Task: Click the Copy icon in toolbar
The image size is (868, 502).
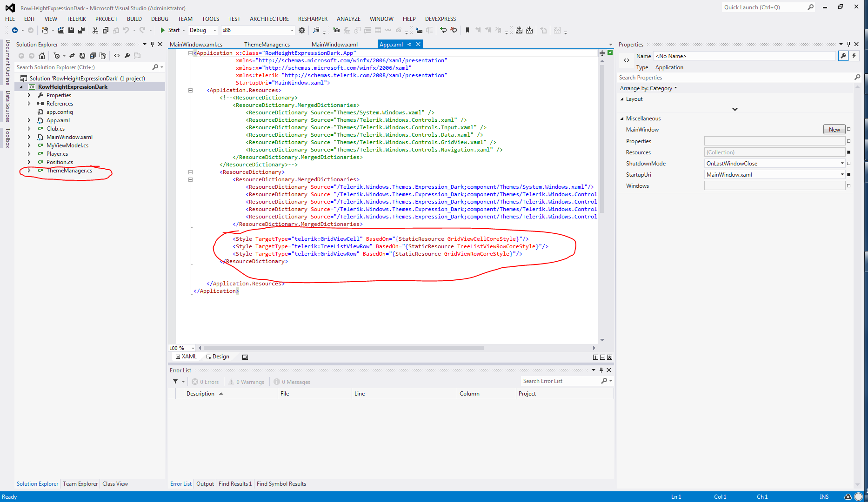Action: pyautogui.click(x=106, y=30)
